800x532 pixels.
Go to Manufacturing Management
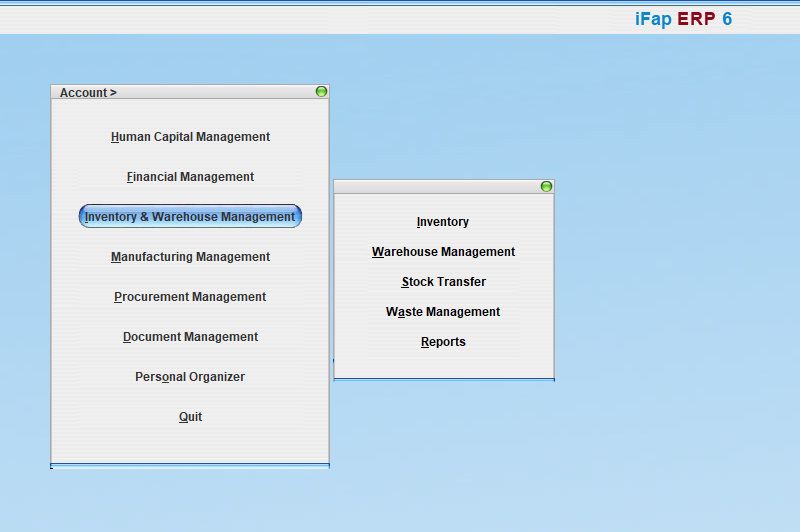pos(190,257)
